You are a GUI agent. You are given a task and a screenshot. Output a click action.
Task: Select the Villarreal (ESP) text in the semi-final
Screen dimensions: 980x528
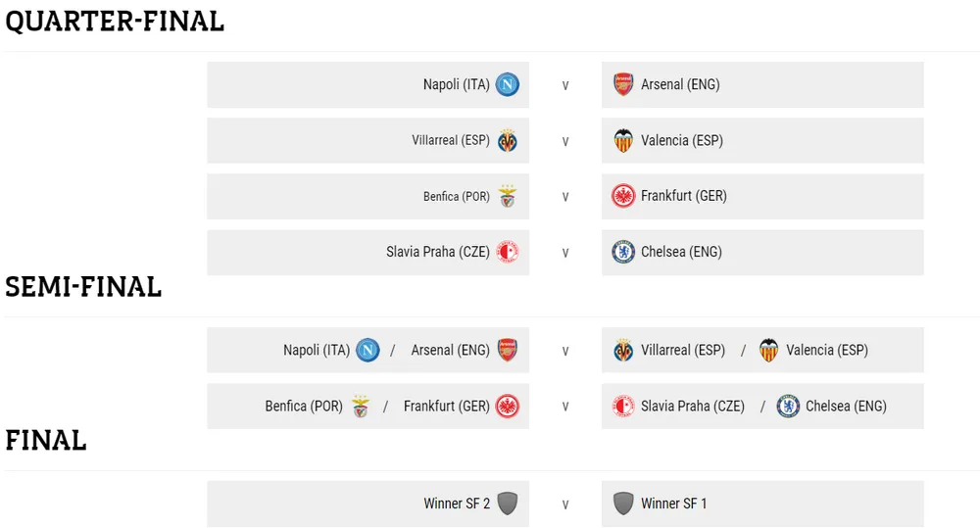click(683, 350)
